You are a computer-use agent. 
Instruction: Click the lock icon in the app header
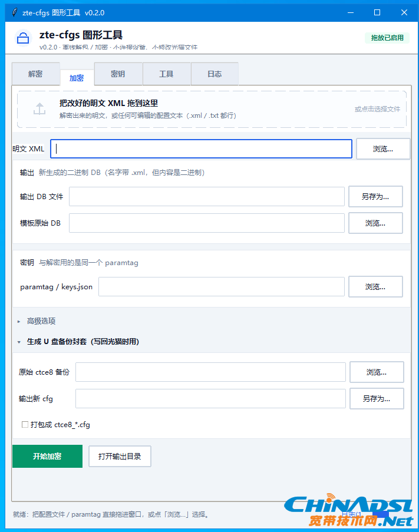point(23,38)
